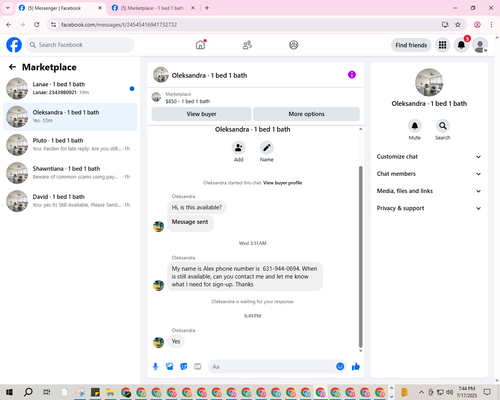
Task: Bookmark this page with star icon
Action: pos(458,25)
